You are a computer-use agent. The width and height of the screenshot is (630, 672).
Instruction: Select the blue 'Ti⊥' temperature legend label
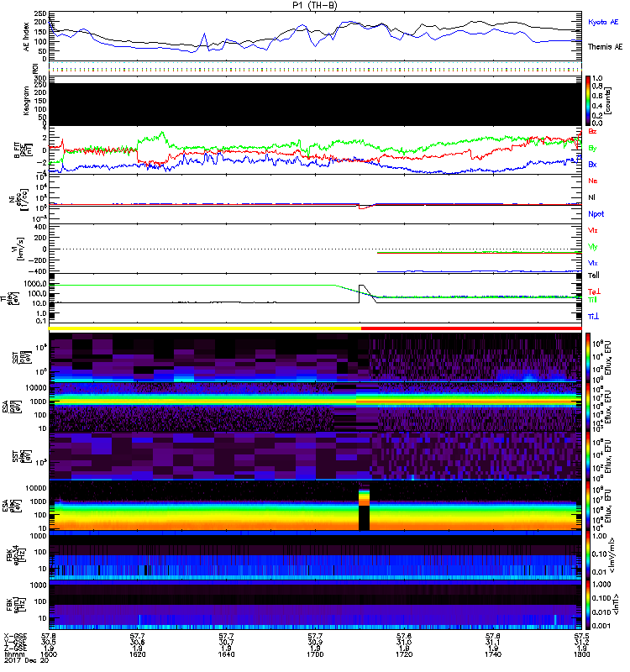pos(594,317)
